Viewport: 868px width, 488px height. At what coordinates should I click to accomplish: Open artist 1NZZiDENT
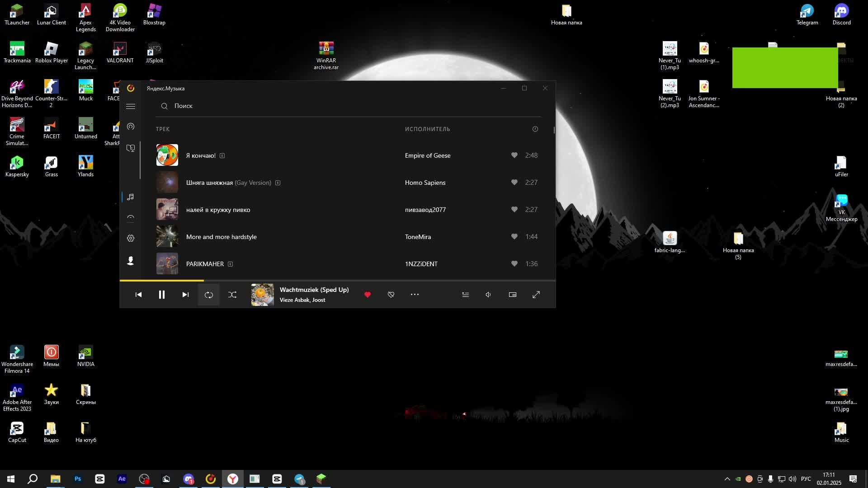click(x=421, y=264)
